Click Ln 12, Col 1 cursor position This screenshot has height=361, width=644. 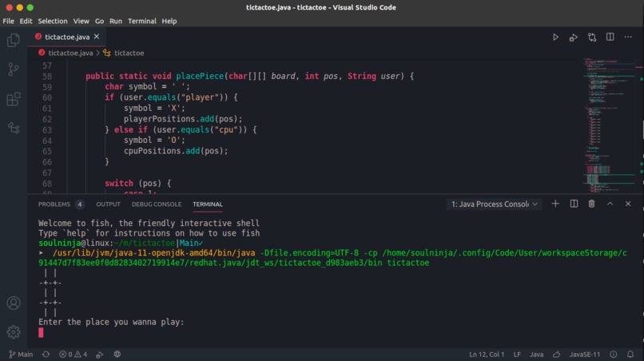(x=487, y=354)
